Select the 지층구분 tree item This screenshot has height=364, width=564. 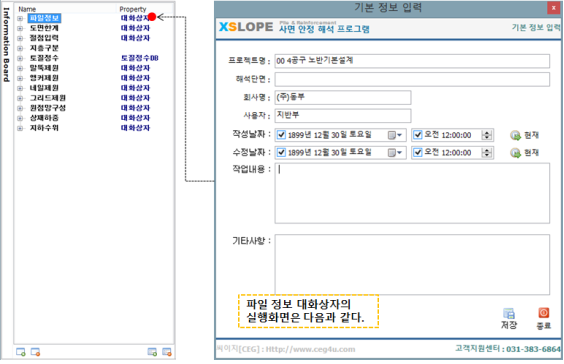tap(44, 48)
